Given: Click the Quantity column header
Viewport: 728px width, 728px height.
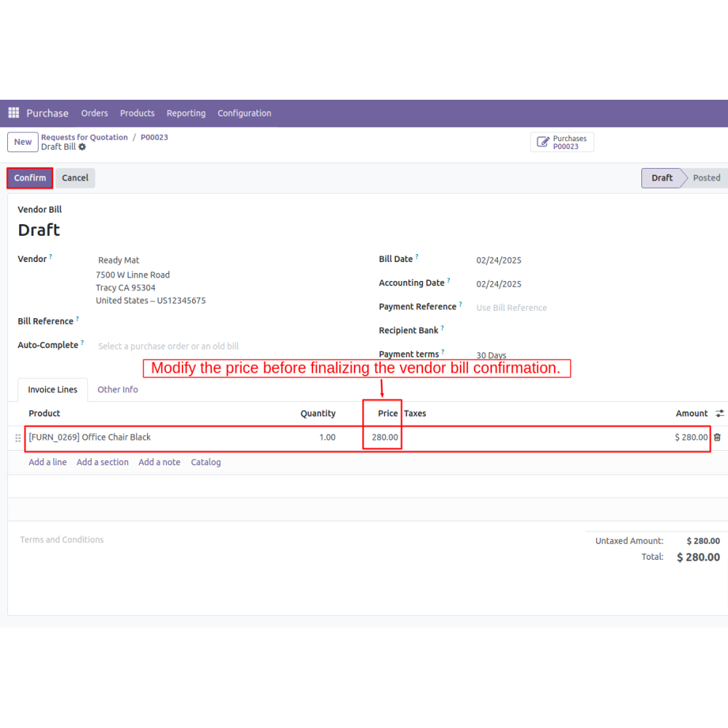Looking at the screenshot, I should 317,414.
